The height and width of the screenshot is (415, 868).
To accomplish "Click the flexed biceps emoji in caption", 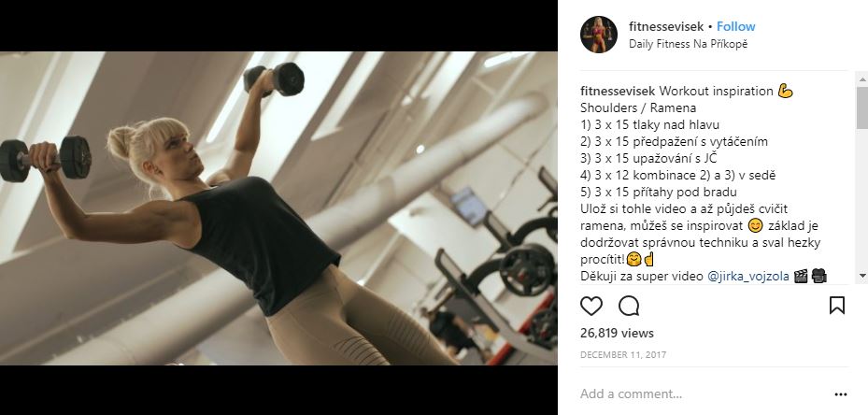I will click(785, 91).
